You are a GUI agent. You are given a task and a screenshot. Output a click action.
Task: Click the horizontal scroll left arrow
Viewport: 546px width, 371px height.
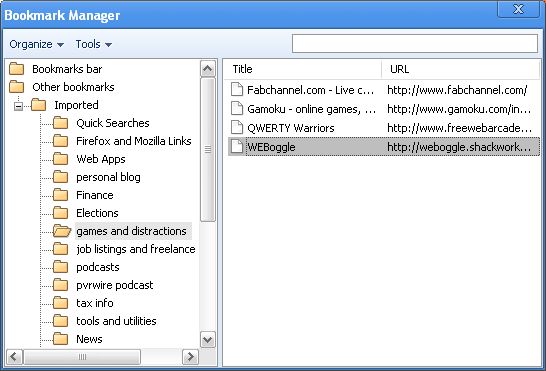click(14, 357)
